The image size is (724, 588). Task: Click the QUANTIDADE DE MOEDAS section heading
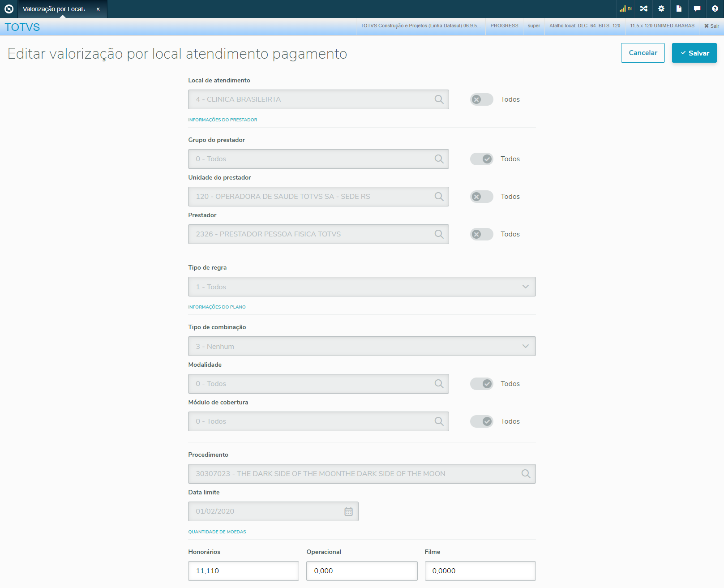217,532
